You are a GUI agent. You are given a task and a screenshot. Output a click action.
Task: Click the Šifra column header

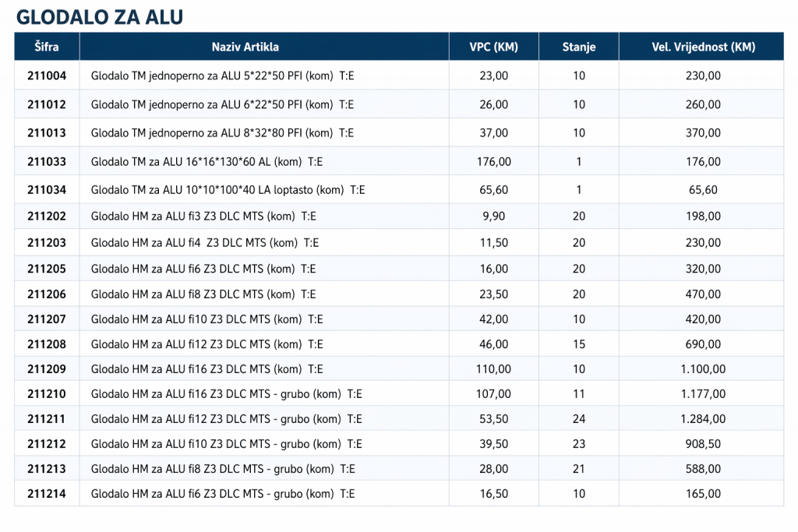pos(47,47)
